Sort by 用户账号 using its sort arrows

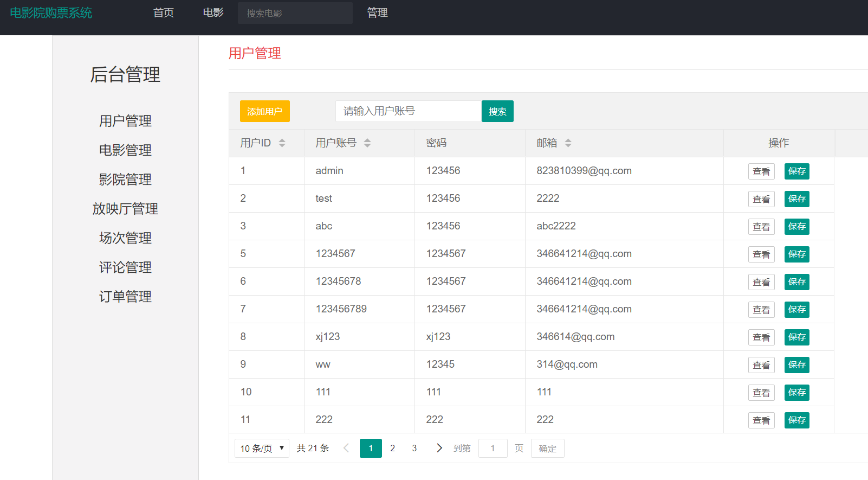367,143
